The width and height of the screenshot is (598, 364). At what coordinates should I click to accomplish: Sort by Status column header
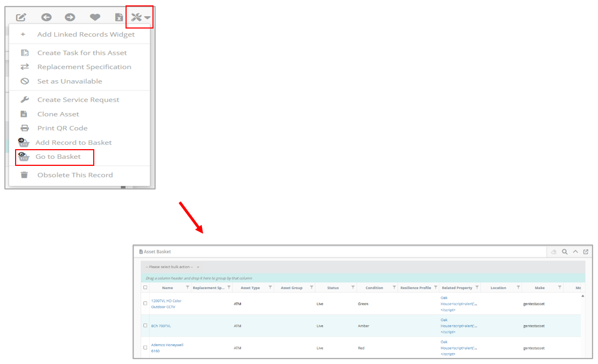point(333,288)
